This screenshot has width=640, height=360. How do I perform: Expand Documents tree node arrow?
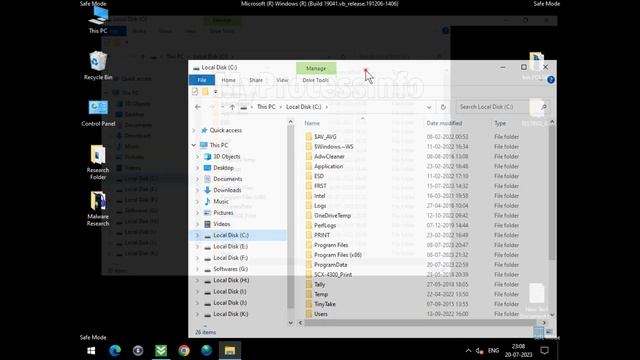(x=198, y=179)
